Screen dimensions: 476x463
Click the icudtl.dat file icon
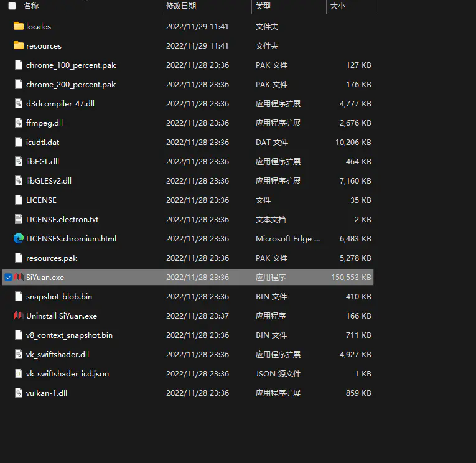tap(19, 142)
